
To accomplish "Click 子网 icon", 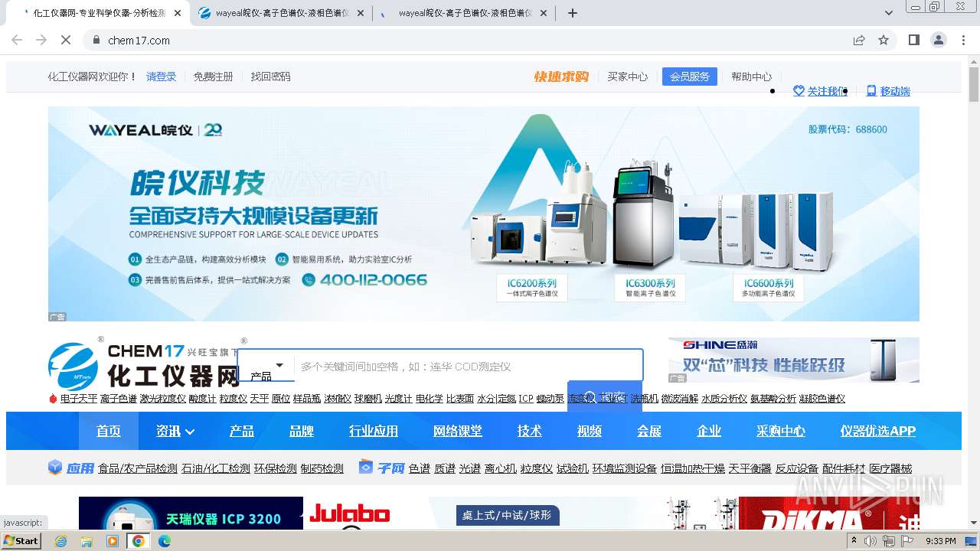I will (366, 468).
